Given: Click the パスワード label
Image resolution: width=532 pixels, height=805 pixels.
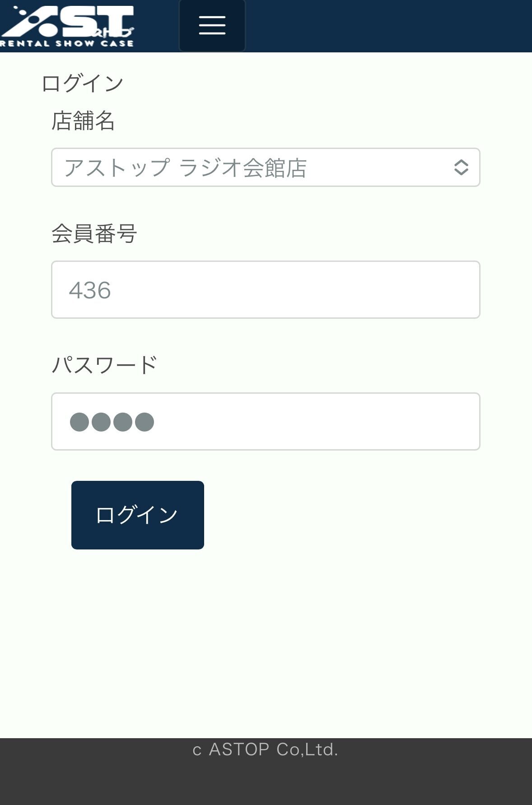Looking at the screenshot, I should [104, 365].
